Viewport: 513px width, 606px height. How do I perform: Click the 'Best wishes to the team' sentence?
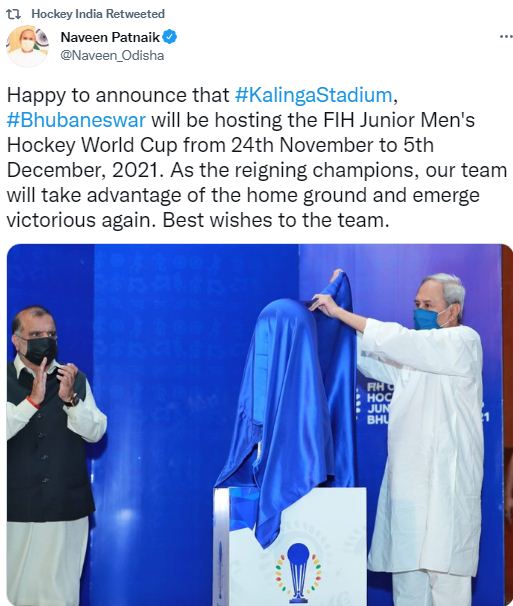(x=275, y=220)
